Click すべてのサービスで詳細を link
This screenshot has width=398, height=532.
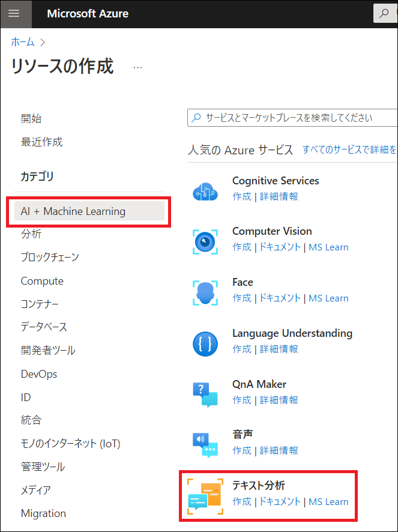tap(350, 150)
